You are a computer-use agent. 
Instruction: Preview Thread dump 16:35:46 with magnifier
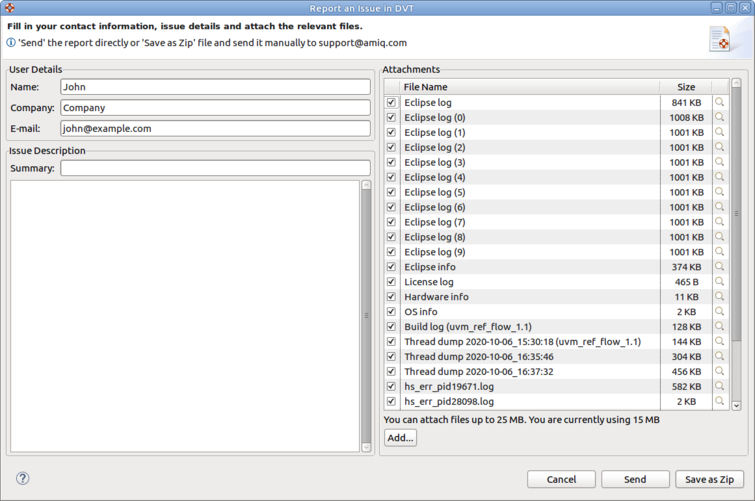719,356
